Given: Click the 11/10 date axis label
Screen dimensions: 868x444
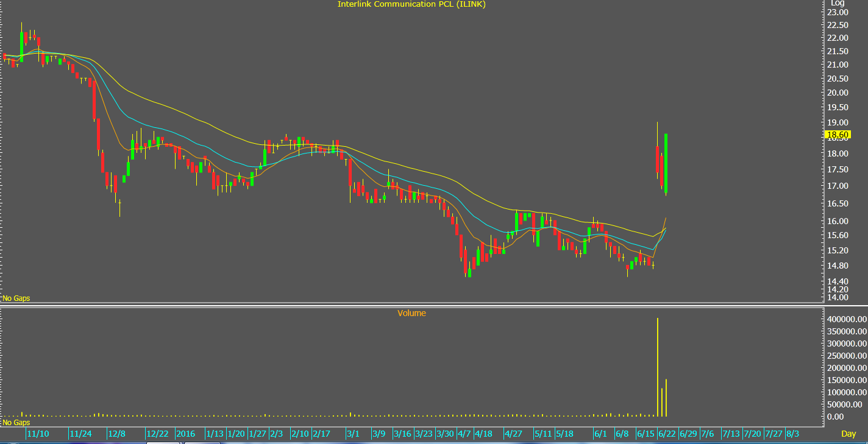Looking at the screenshot, I should [x=38, y=434].
